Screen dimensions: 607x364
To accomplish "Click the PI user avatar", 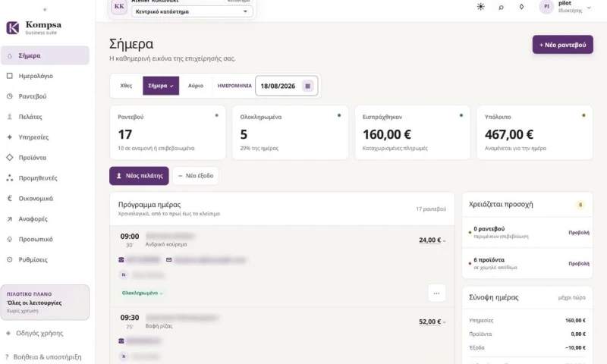I will pyautogui.click(x=546, y=7).
